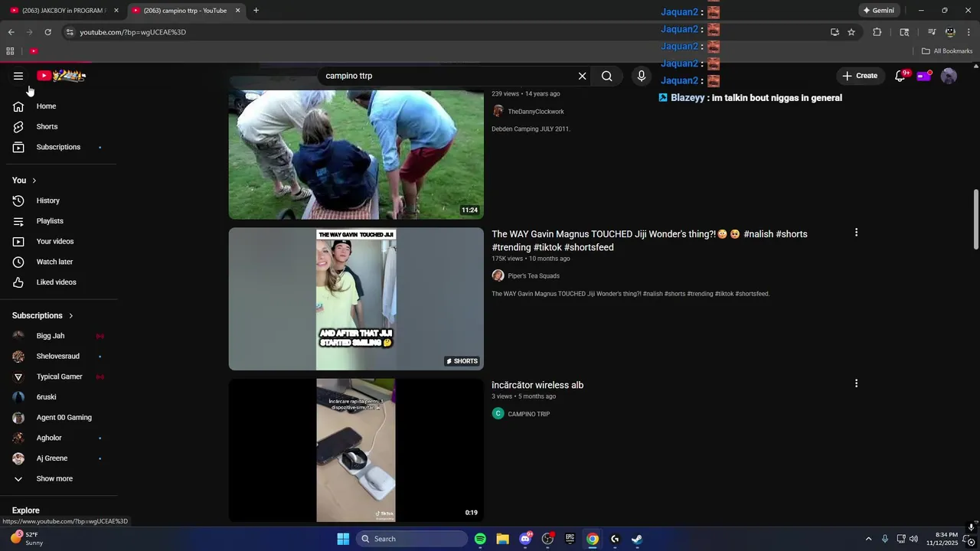
Task: Open încărcător wireless alb thumbnail
Action: (356, 450)
